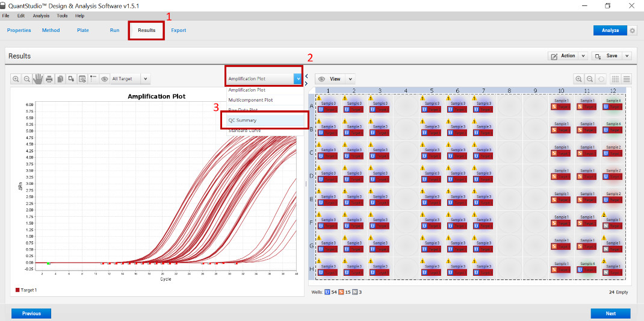Viewport: 644px width, 321px height.
Task: Click the zoom out icon on the plot toolbar
Action: [x=27, y=79]
